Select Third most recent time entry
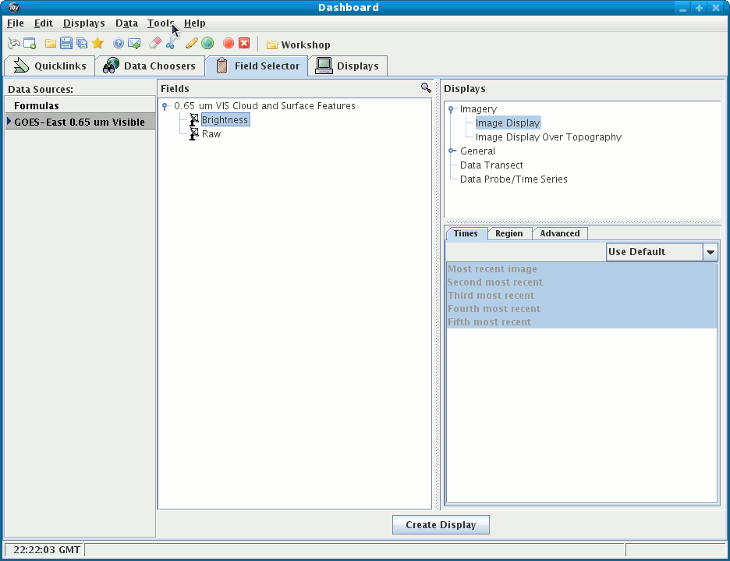The image size is (730, 561). click(x=491, y=296)
